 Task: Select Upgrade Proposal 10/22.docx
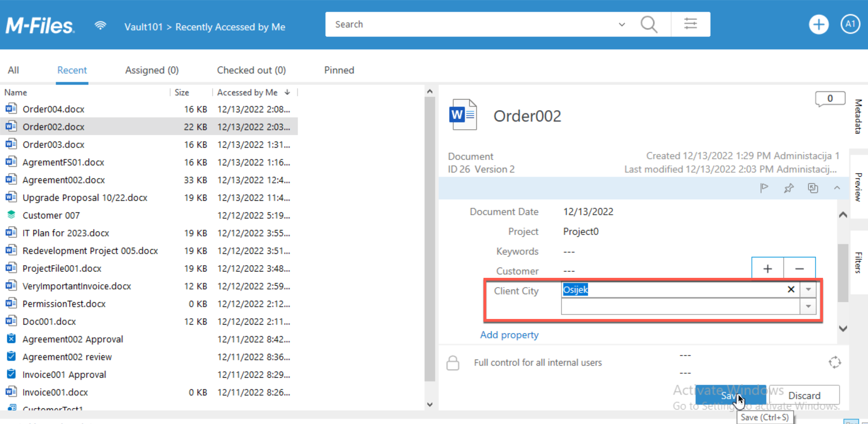149,198
